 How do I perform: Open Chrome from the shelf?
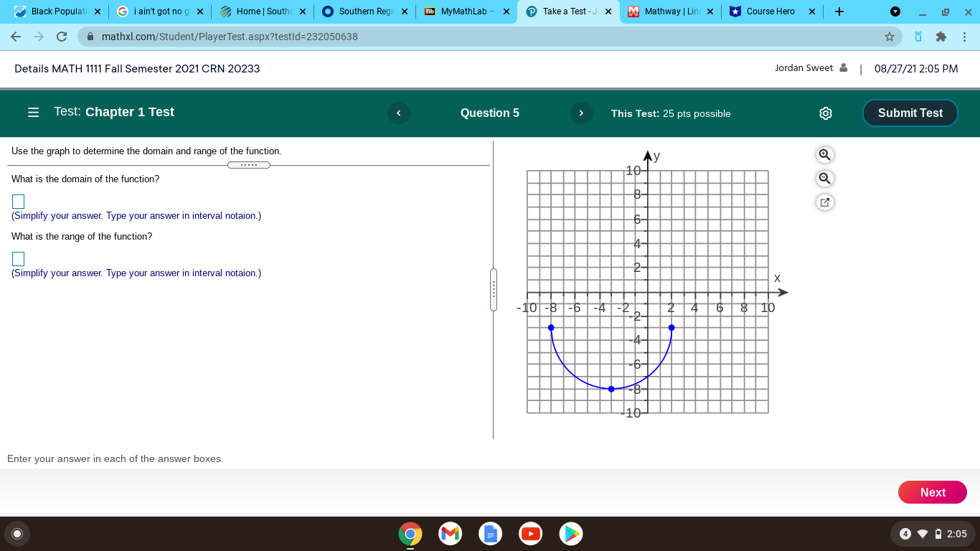[410, 534]
